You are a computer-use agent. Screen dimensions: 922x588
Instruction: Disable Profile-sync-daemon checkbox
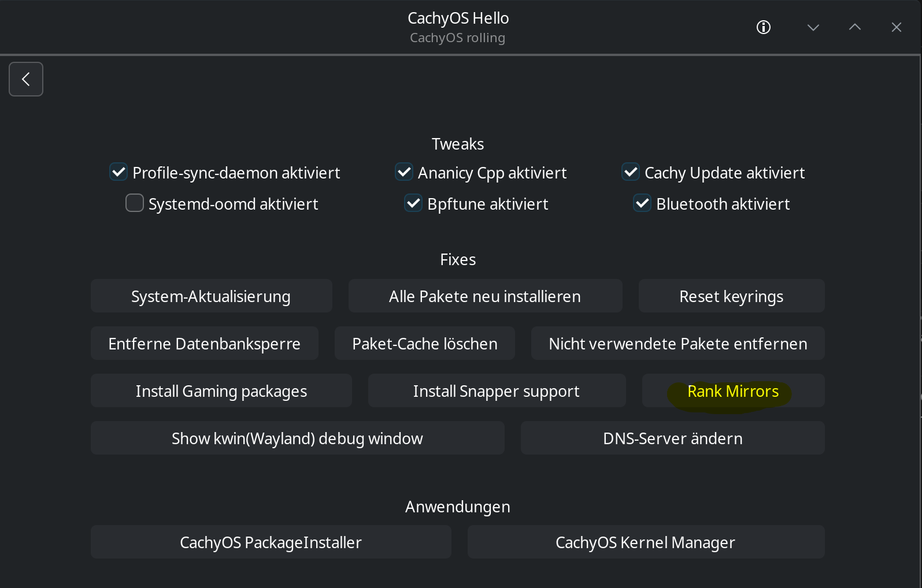[119, 172]
